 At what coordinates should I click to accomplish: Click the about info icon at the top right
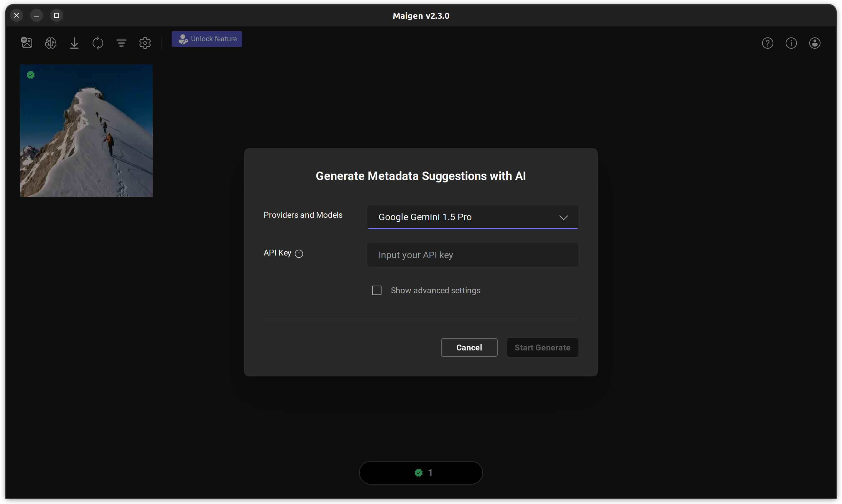[791, 43]
